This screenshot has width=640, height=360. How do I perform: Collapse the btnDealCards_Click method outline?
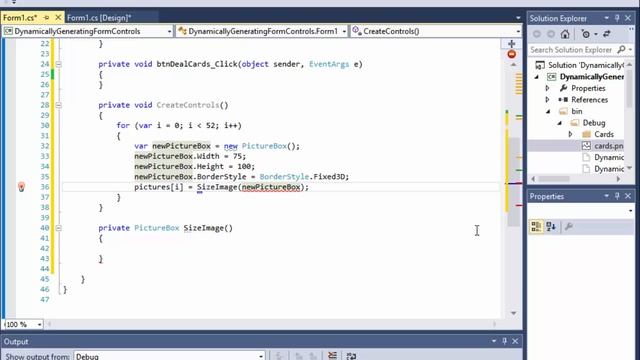(x=58, y=64)
